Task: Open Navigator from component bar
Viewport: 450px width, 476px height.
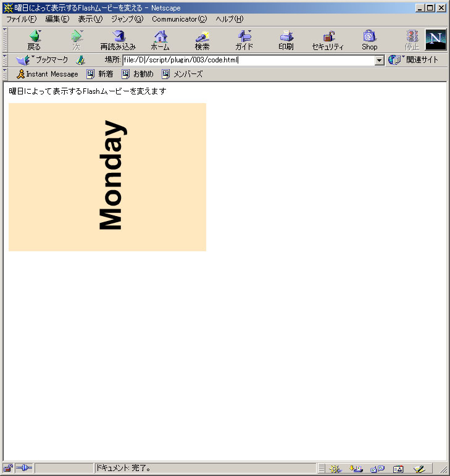Action: 335,469
